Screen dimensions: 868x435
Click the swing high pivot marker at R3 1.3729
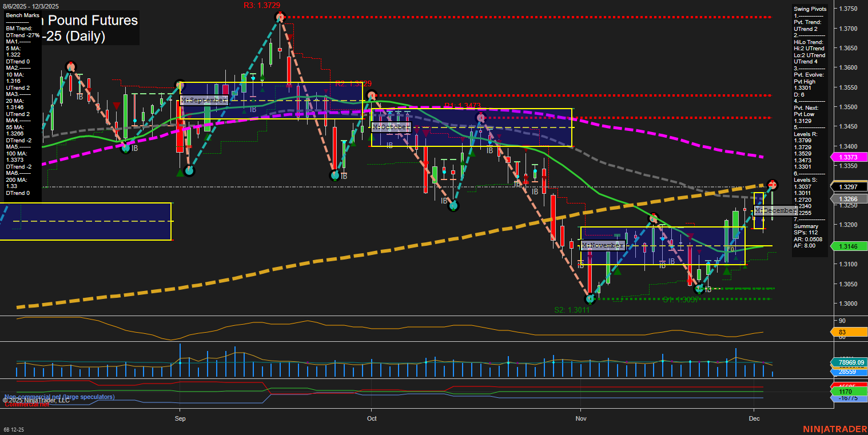click(280, 17)
